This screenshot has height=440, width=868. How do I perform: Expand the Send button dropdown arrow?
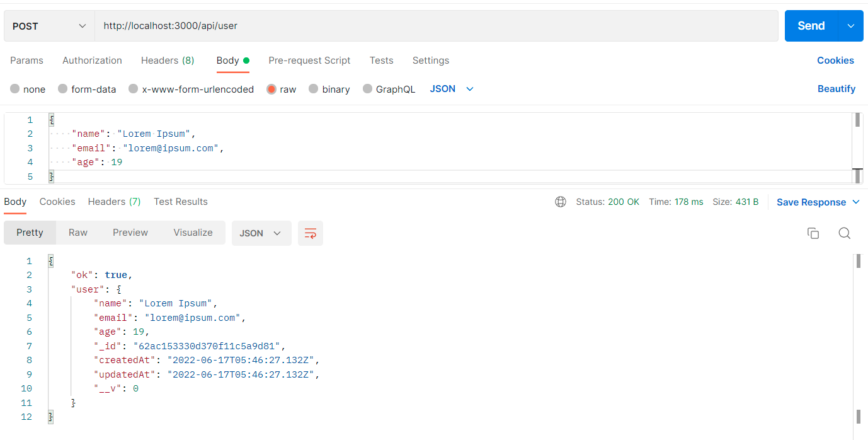850,26
